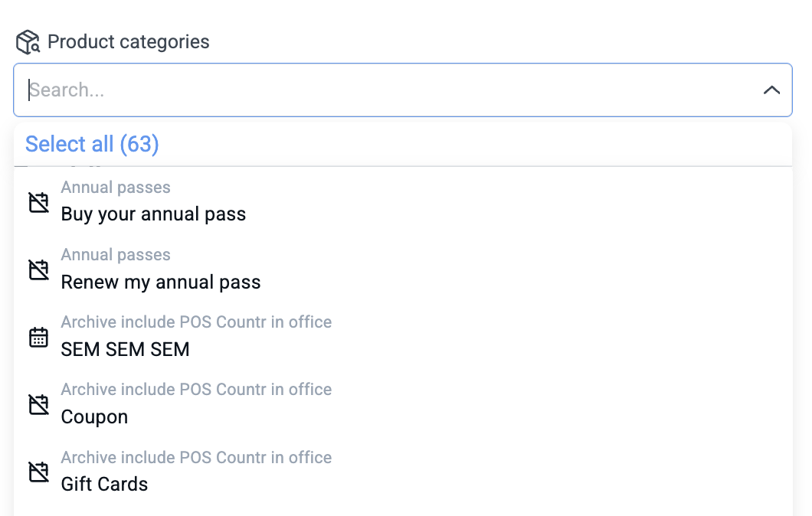Viewport: 812px width, 516px height.
Task: Choose the Coupon category
Action: [x=403, y=404]
